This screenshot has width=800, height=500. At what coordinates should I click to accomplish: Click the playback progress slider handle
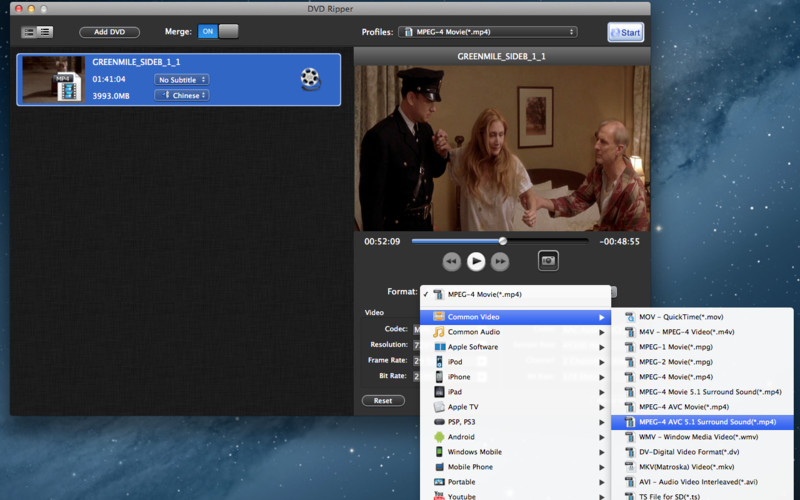503,241
